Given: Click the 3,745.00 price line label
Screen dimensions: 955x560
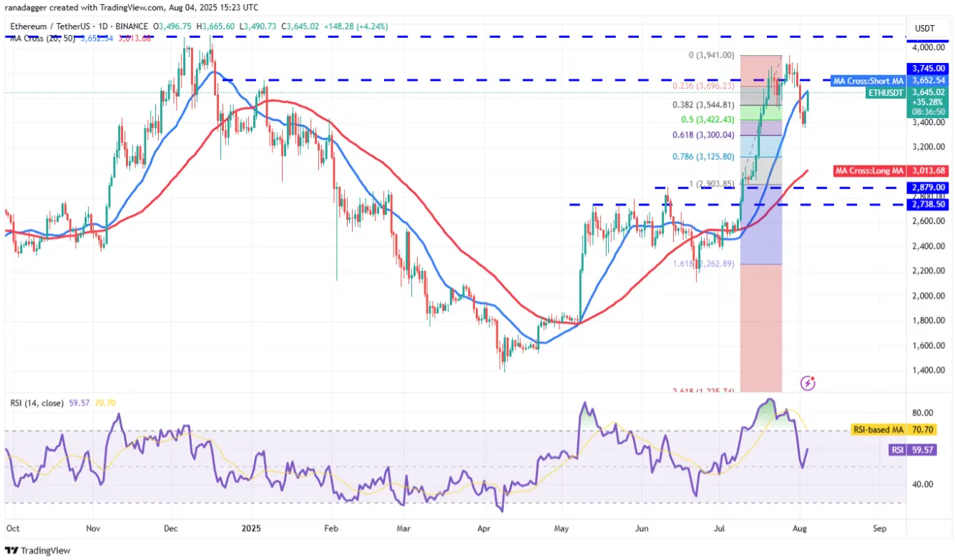Looking at the screenshot, I should click(x=928, y=69).
